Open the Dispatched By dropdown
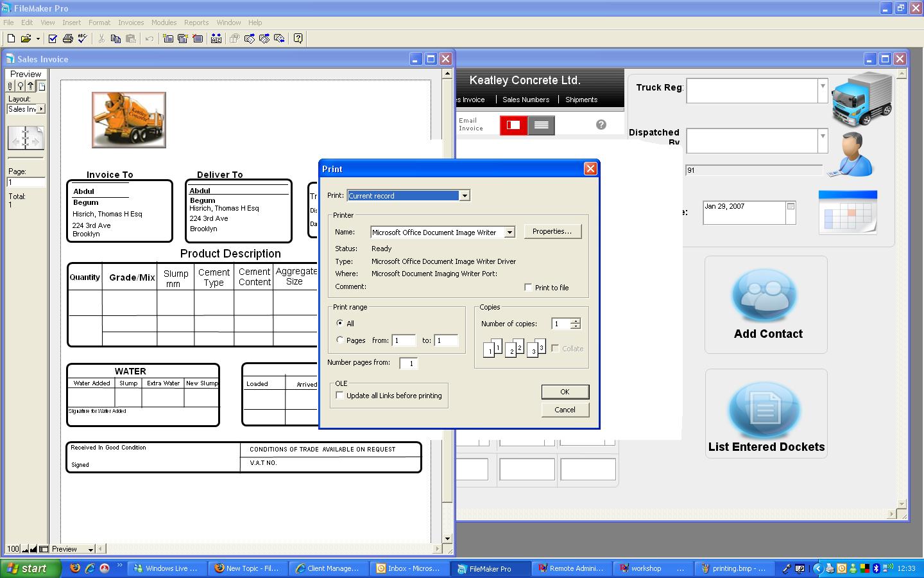This screenshot has height=578, width=924. coord(822,141)
